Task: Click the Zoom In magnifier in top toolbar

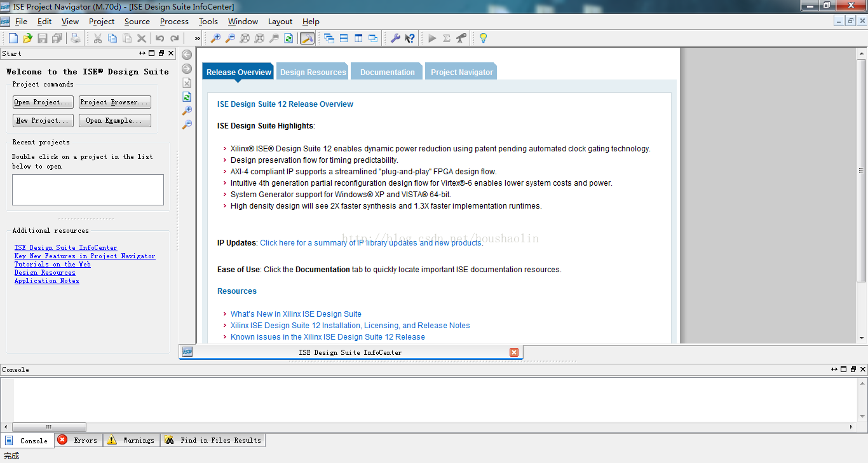Action: [x=215, y=38]
